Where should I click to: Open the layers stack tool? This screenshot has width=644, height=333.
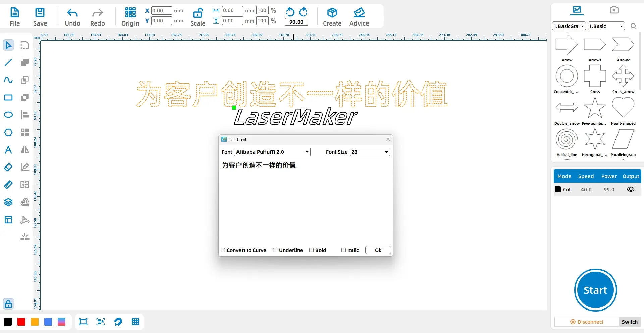[8, 202]
